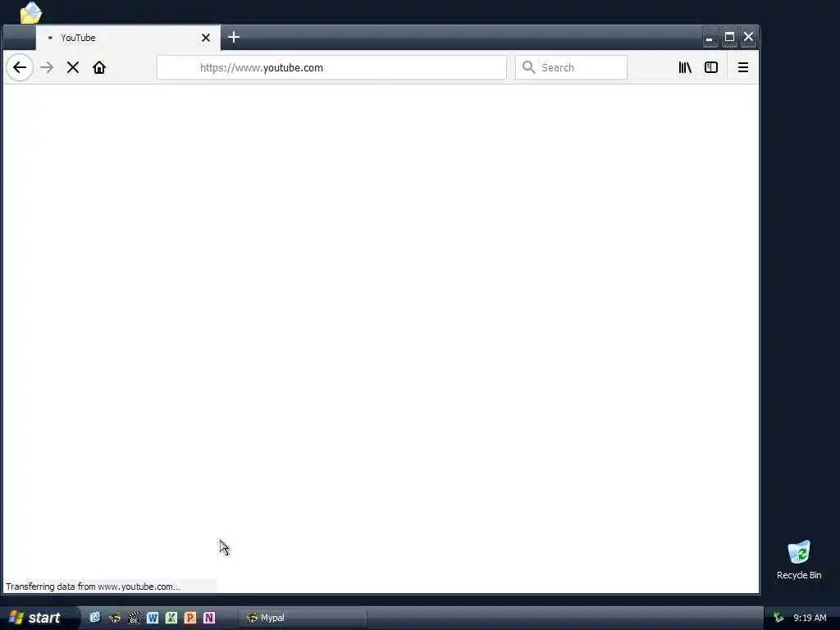This screenshot has width=840, height=630.
Task: Select the Mypal taskbar button
Action: click(304, 618)
